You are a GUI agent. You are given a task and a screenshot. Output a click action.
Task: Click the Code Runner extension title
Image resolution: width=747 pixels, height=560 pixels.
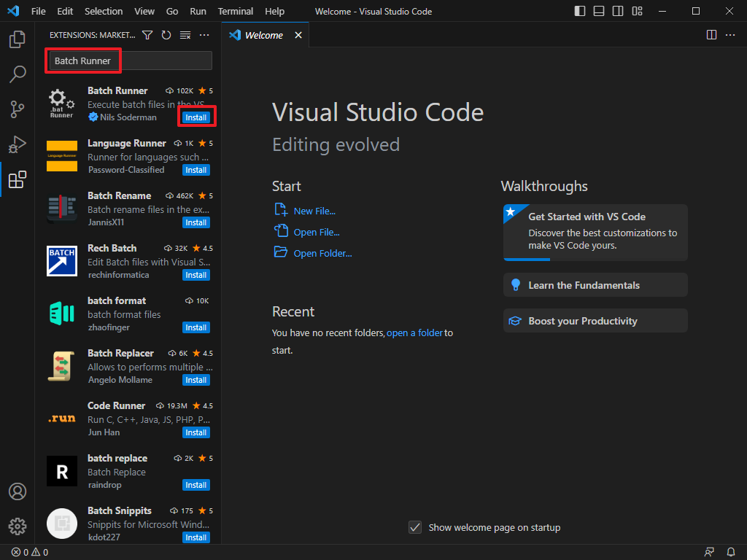116,405
